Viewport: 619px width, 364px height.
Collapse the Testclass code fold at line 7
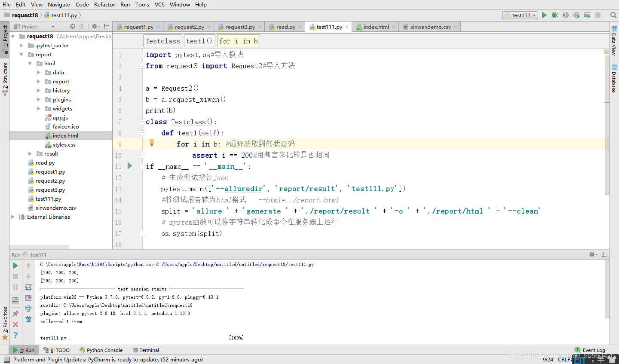click(142, 122)
